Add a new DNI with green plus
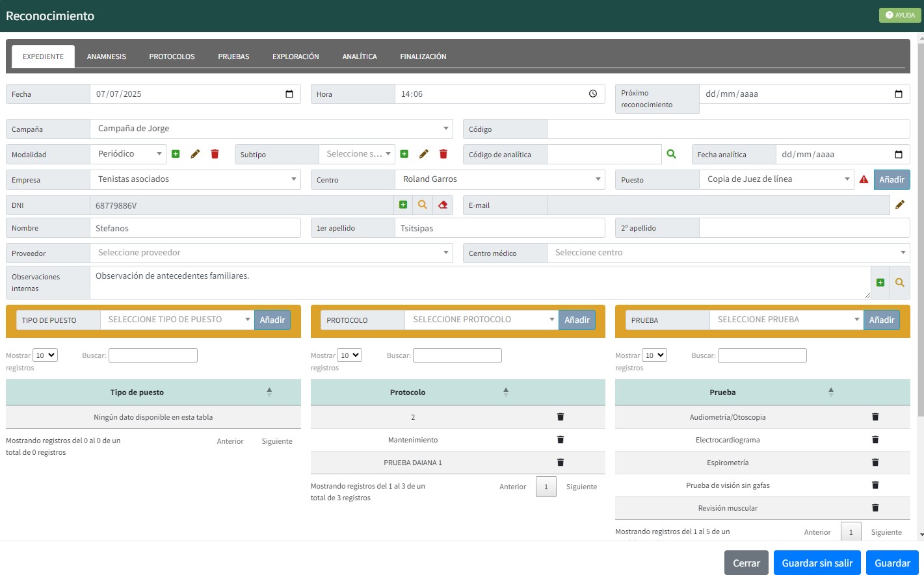This screenshot has width=924, height=575. (403, 205)
